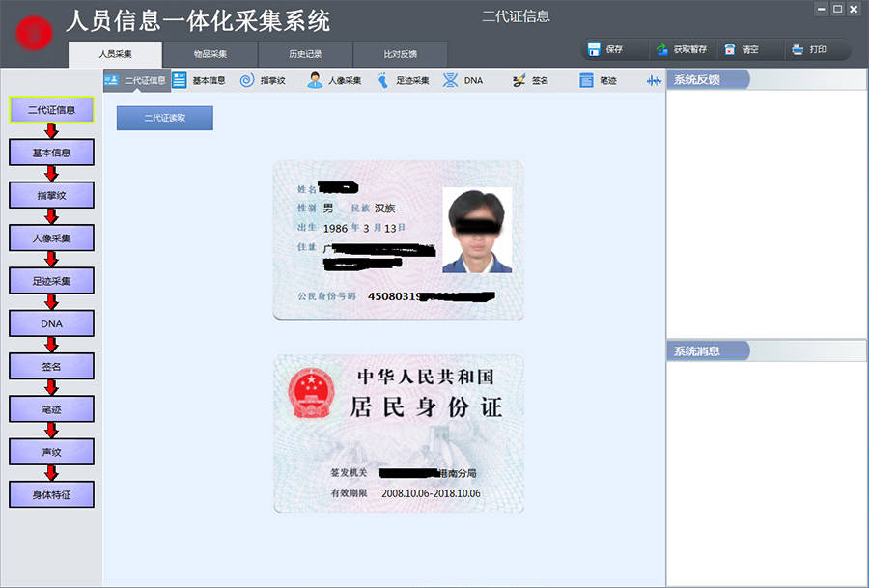The height and width of the screenshot is (588, 869).
Task: Click the 打印 printer icon
Action: pyautogui.click(x=798, y=50)
